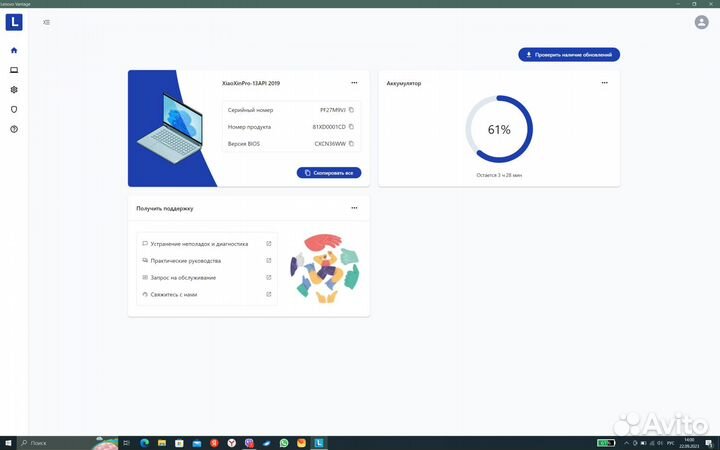Screen dimensions: 720x450
Task: Click the taskbar Поиск search box
Action: 67,443
